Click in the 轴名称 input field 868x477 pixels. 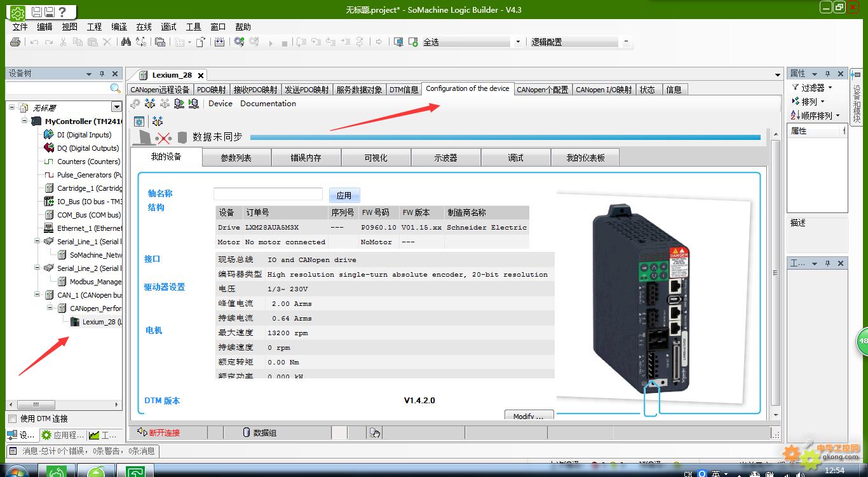(x=268, y=194)
